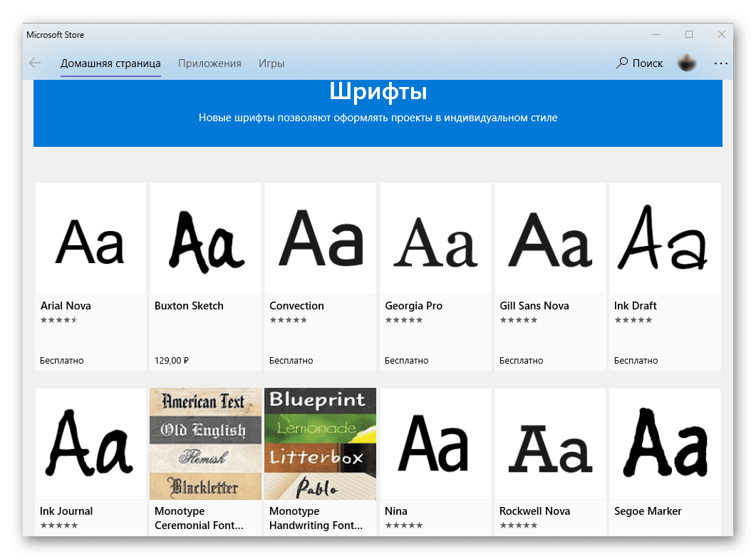Open the Rockwell Nova font preview
756x559 pixels.
pyautogui.click(x=550, y=443)
